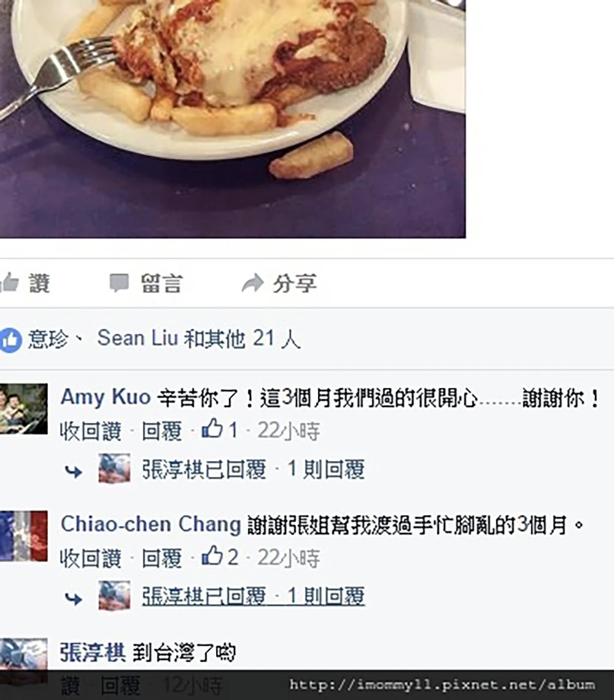Click the 分享 share arrow icon
The width and height of the screenshot is (614, 700).
click(253, 283)
